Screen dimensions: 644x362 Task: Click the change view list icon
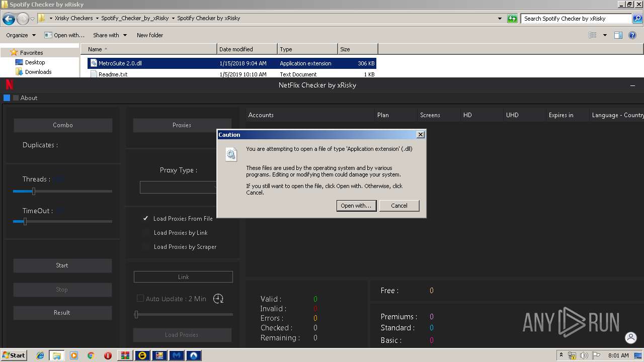[593, 35]
